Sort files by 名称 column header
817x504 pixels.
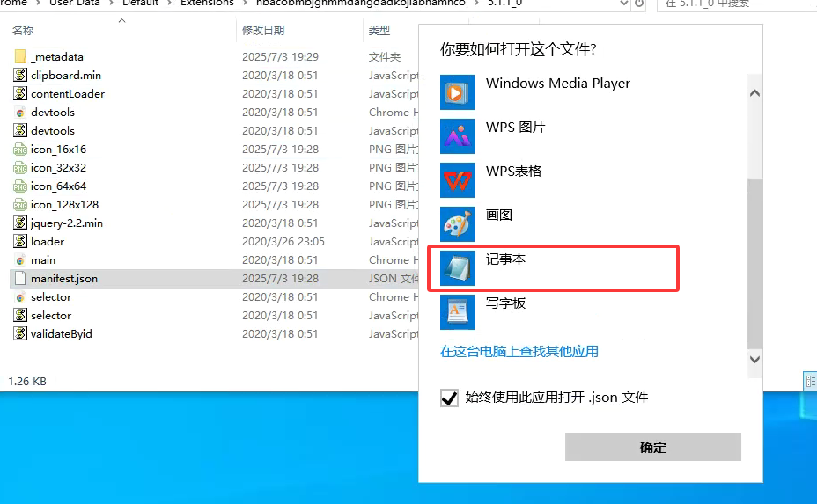(x=23, y=30)
